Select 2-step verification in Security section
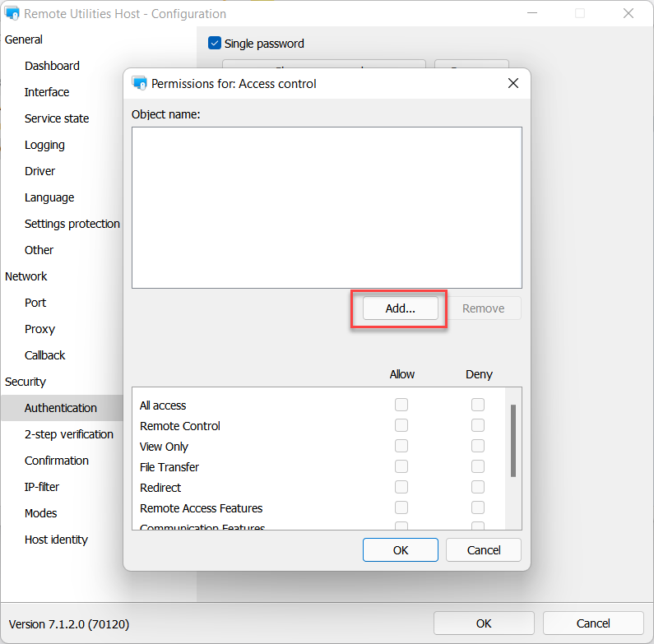The height and width of the screenshot is (644, 654). point(69,434)
